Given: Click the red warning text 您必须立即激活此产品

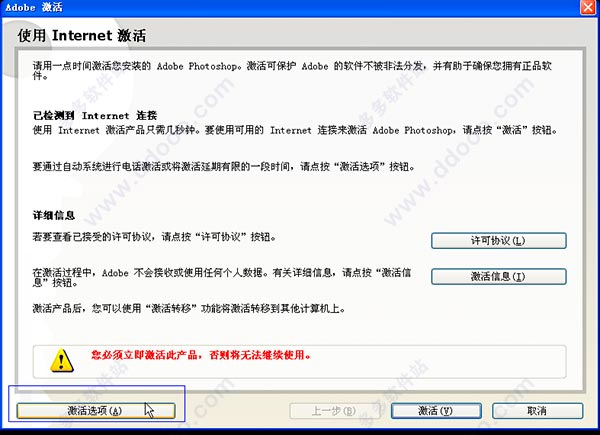Looking at the screenshot, I should pos(201,355).
